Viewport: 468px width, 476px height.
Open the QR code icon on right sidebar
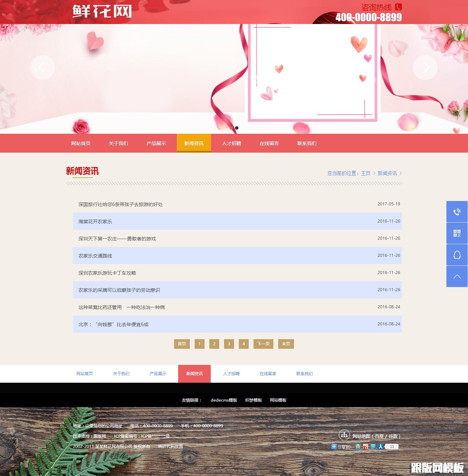(456, 234)
